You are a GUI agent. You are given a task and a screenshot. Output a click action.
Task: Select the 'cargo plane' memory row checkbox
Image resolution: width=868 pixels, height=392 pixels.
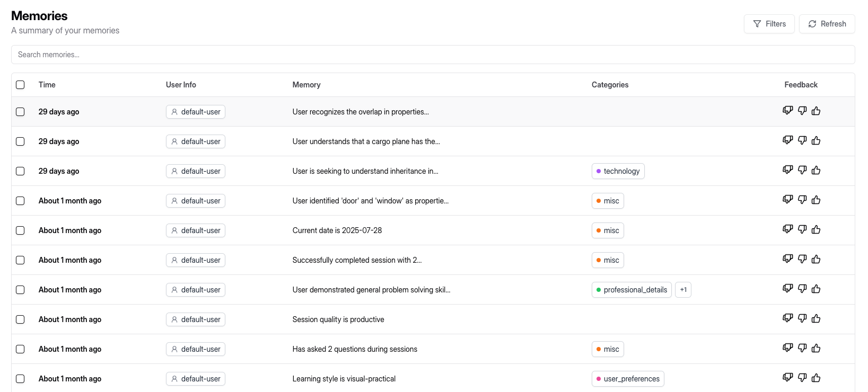point(20,141)
